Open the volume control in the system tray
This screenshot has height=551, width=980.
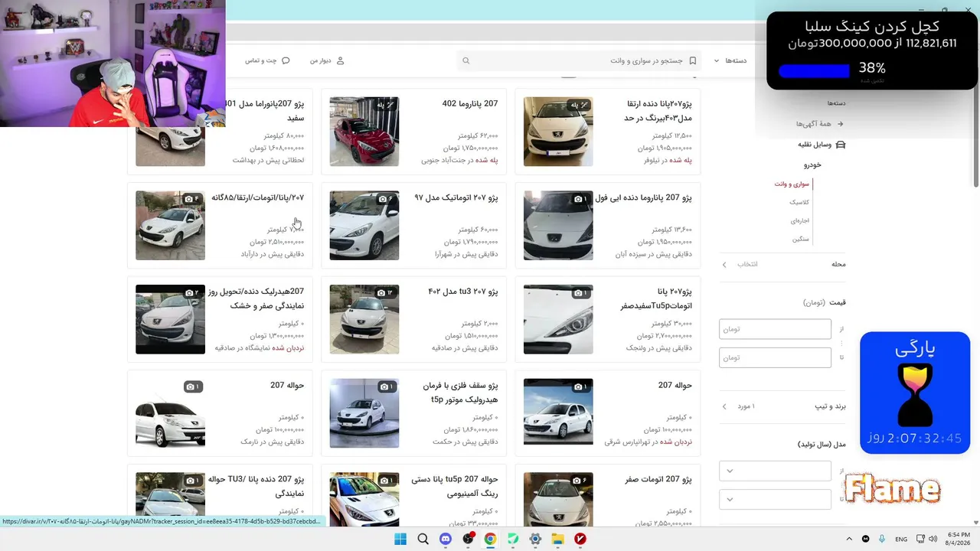[x=934, y=539]
